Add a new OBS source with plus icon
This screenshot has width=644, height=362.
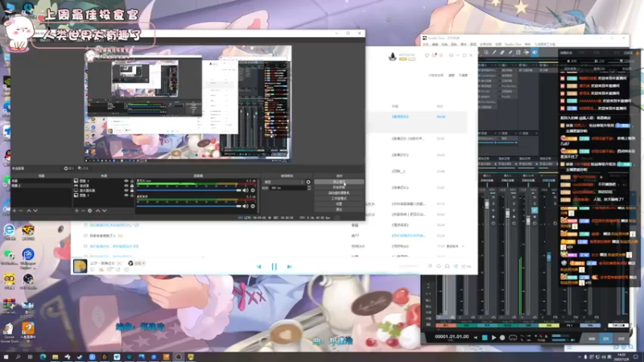pyautogui.click(x=76, y=211)
